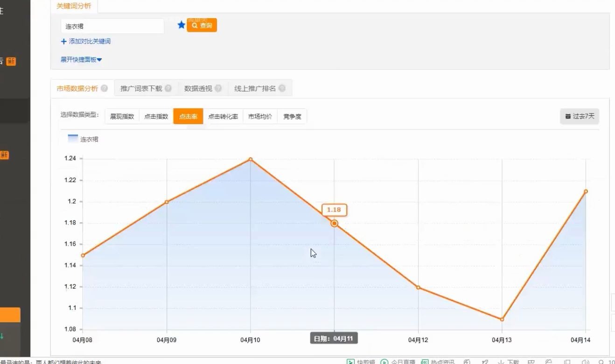Open 下载 in the browser status bar
Screen dimensions: 615x364
coord(508,362)
